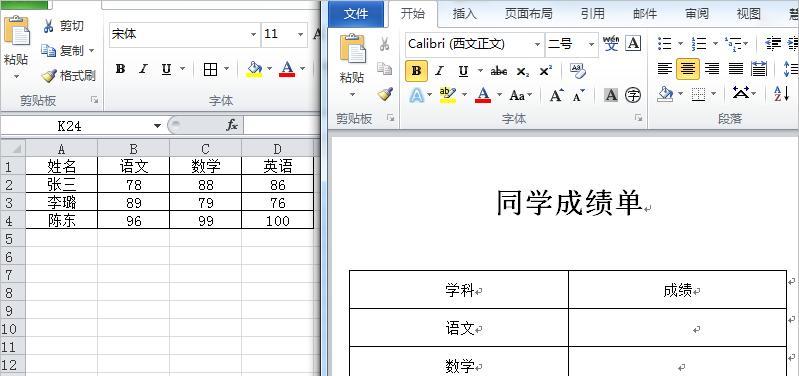Click the Word Copy icon
The width and height of the screenshot is (799, 376).
click(384, 68)
